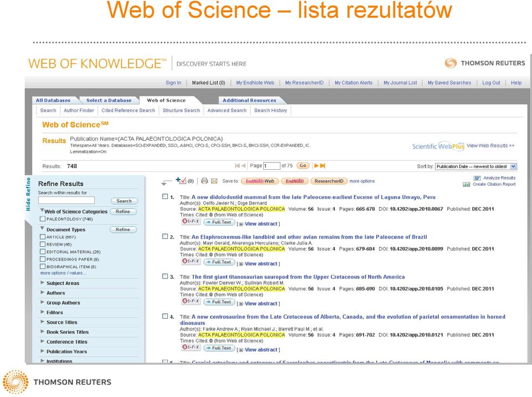
Task: Tick checkbox for result 3
Action: tap(165, 276)
